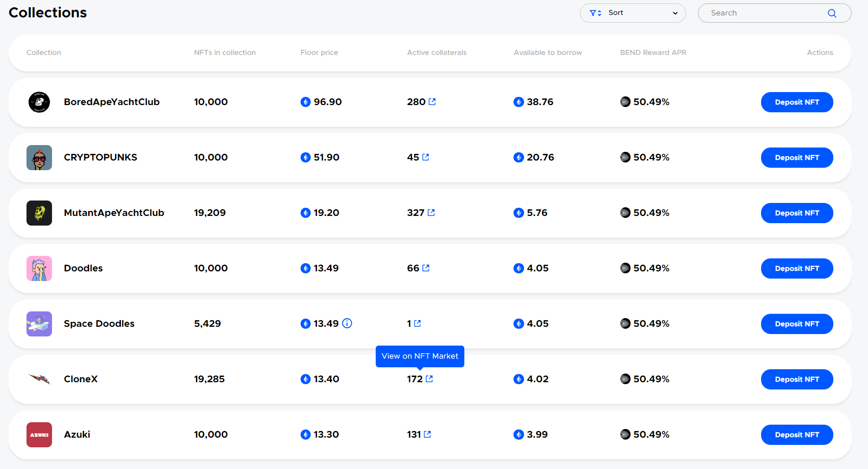Click the BoredApeYachtClub collection logo
Viewport: 868px width, 469px height.
39,102
